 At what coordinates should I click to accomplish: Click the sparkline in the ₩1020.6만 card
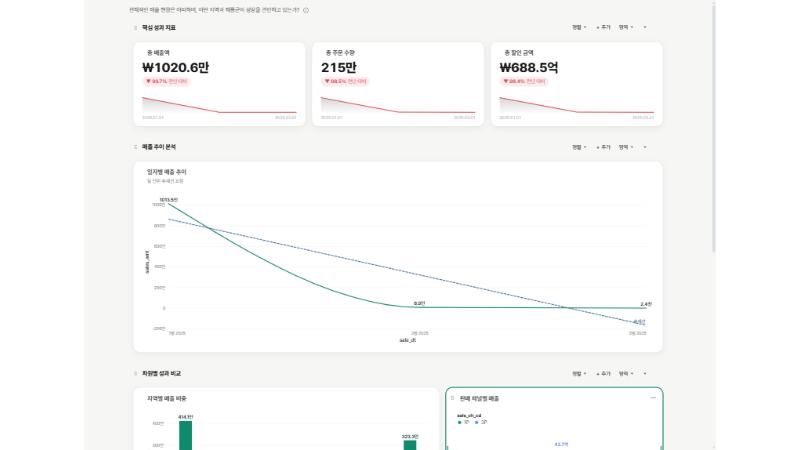coord(219,105)
